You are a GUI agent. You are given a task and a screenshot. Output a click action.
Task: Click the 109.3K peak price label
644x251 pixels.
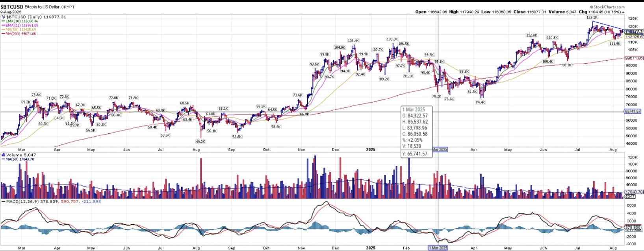pos(392,39)
